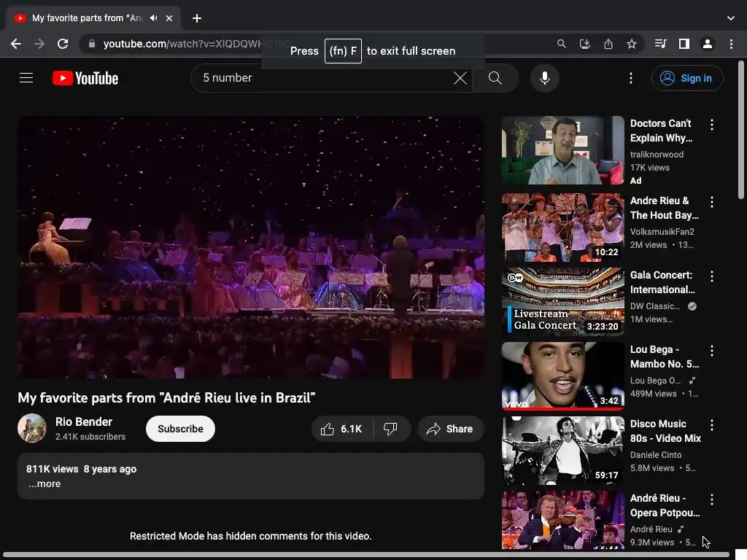Open Andre Rieu & Hout Bay thumbnail

(x=562, y=227)
